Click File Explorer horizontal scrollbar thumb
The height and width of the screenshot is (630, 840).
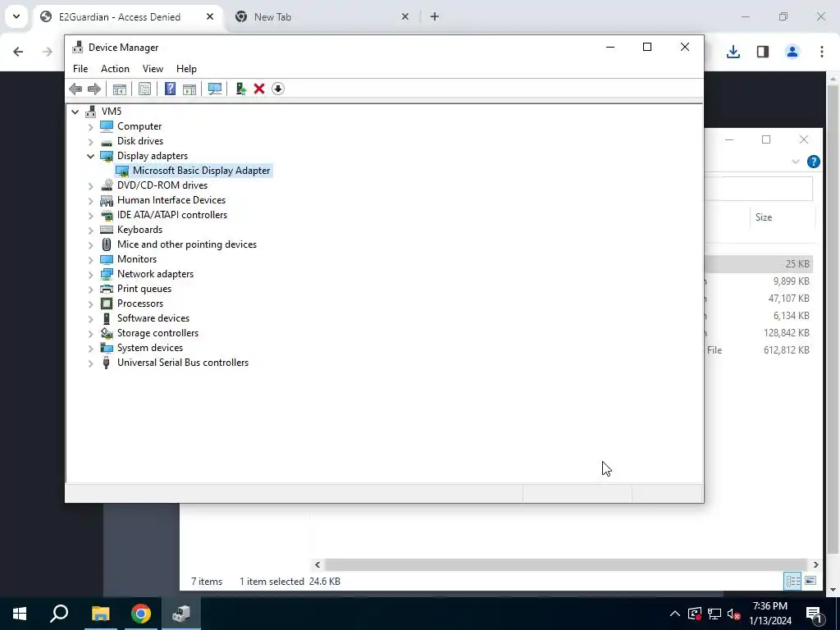(x=566, y=564)
